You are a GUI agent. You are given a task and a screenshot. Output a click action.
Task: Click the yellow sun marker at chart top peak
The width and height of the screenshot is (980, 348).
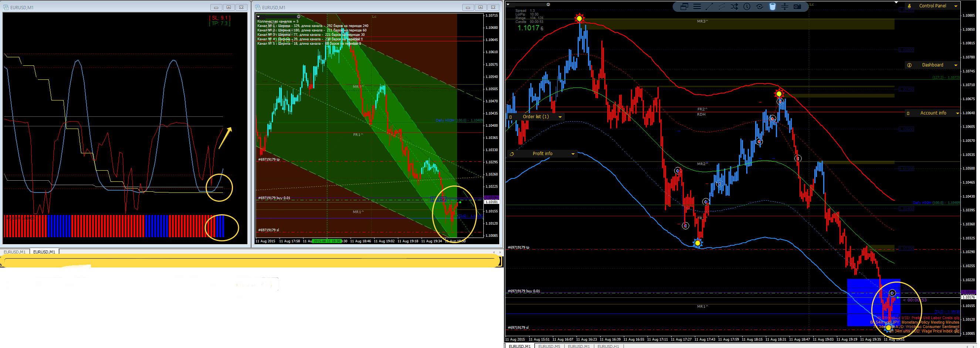point(579,18)
